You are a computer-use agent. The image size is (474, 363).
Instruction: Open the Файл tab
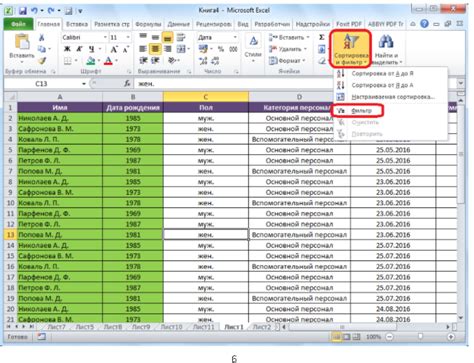(18, 24)
